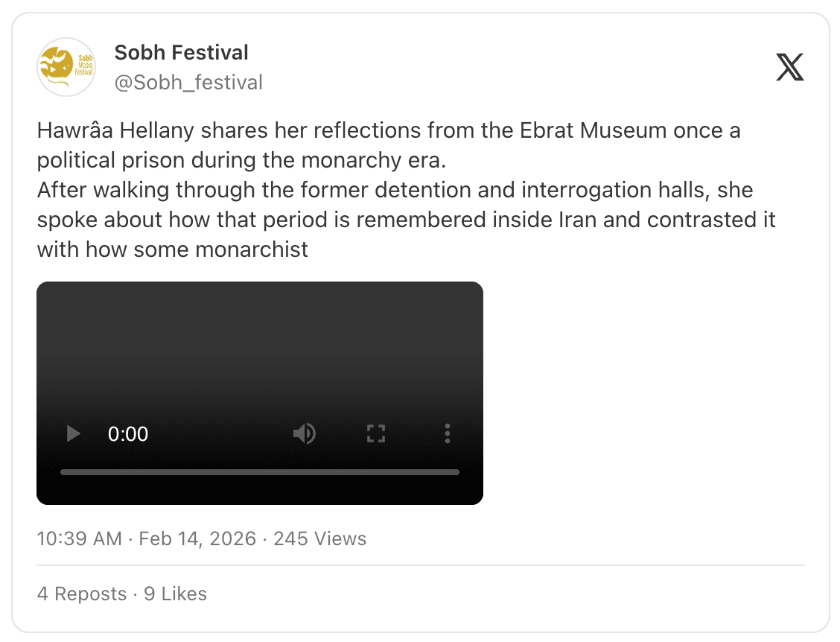
Task: Play the embedded video
Action: click(x=73, y=433)
